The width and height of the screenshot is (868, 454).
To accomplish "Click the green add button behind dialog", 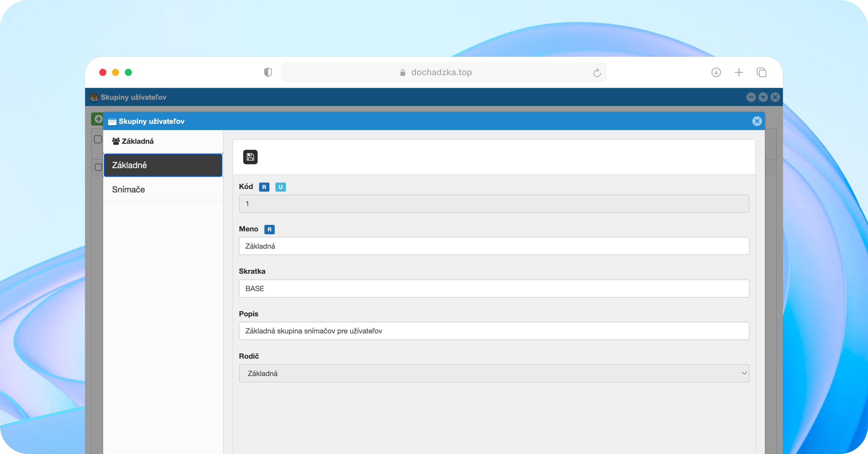I will (x=97, y=119).
